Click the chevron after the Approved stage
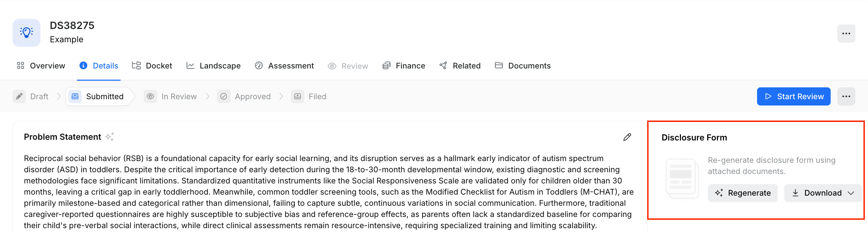 coord(281,96)
